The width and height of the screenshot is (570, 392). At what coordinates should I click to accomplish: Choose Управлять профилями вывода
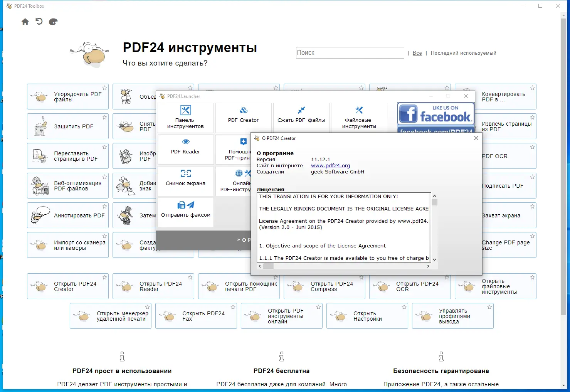(x=453, y=316)
